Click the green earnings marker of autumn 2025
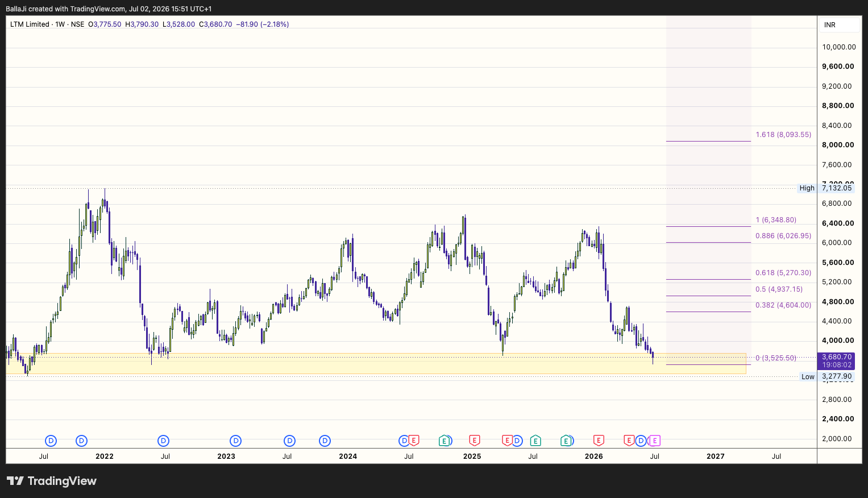The height and width of the screenshot is (498, 868). coord(566,441)
